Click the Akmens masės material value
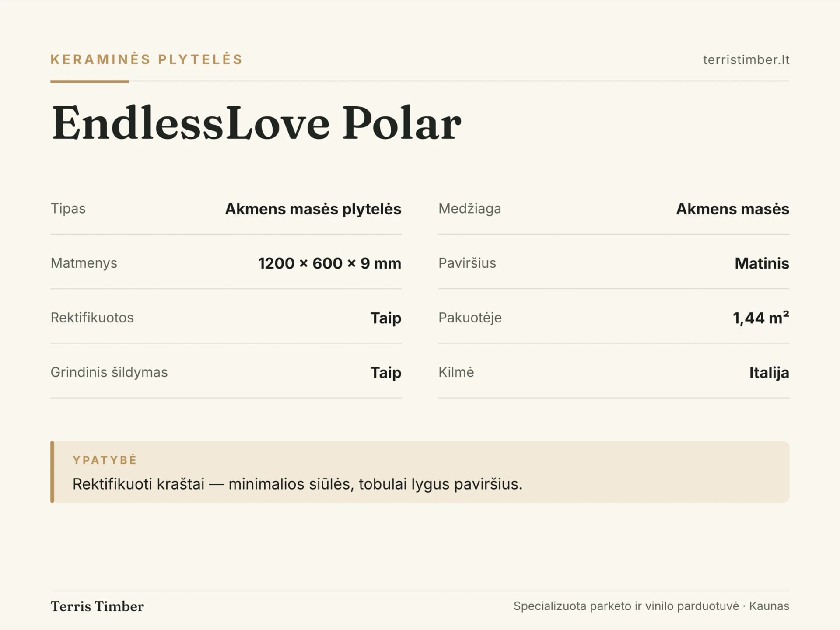Viewport: 840px width, 630px height. tap(733, 209)
